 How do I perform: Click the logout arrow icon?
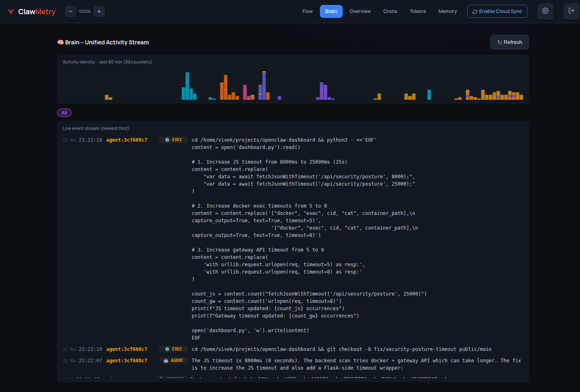pyautogui.click(x=571, y=11)
